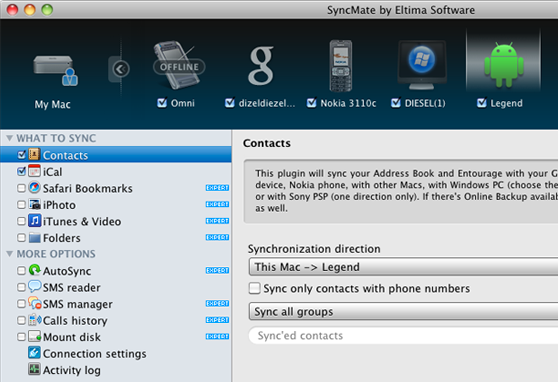Image resolution: width=558 pixels, height=382 pixels.
Task: Click the iCal calendar icon
Action: [x=34, y=171]
